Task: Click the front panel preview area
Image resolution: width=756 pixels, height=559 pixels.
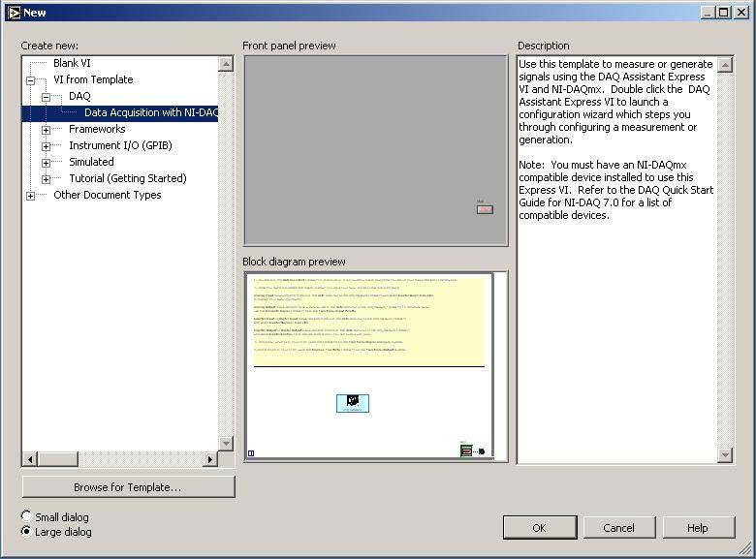Action: pyautogui.click(x=376, y=150)
